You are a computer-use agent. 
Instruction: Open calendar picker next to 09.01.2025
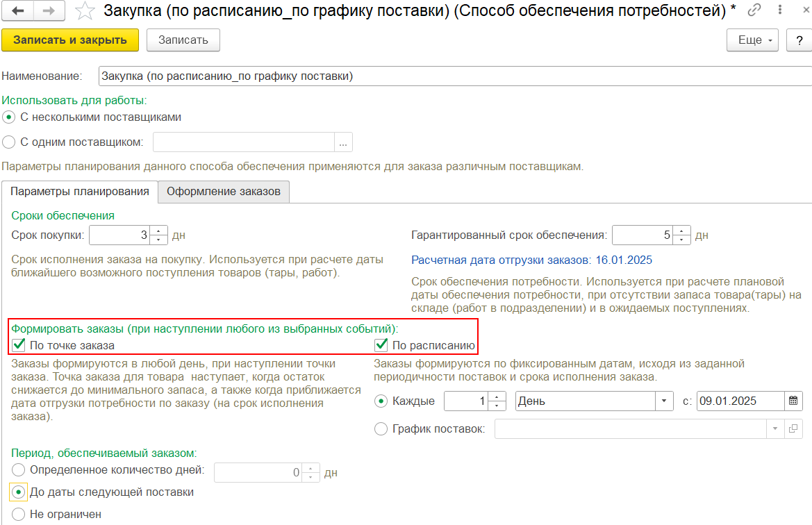pyautogui.click(x=793, y=401)
